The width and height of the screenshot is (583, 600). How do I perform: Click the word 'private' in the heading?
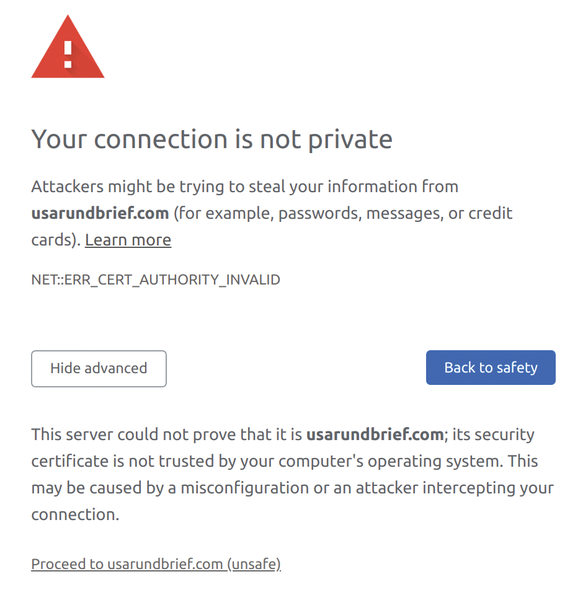click(x=350, y=140)
